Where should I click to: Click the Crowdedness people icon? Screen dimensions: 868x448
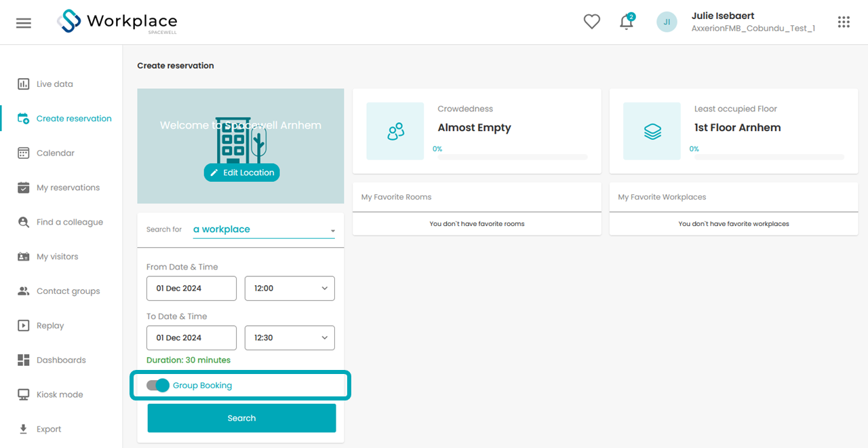pos(395,131)
